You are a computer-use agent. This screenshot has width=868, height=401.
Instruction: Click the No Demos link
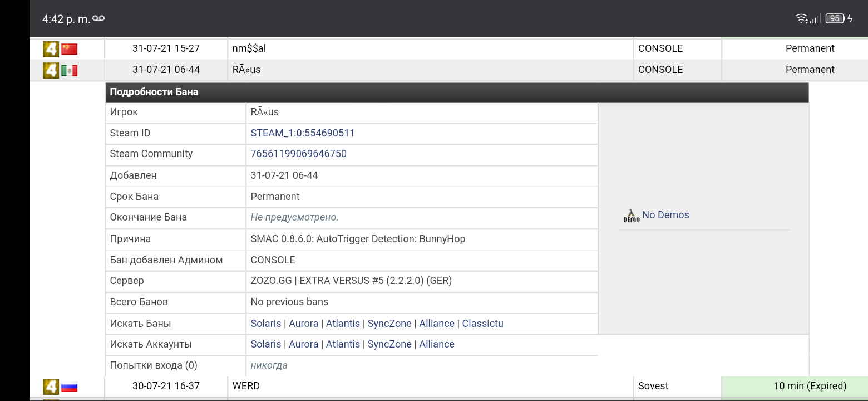[665, 215]
